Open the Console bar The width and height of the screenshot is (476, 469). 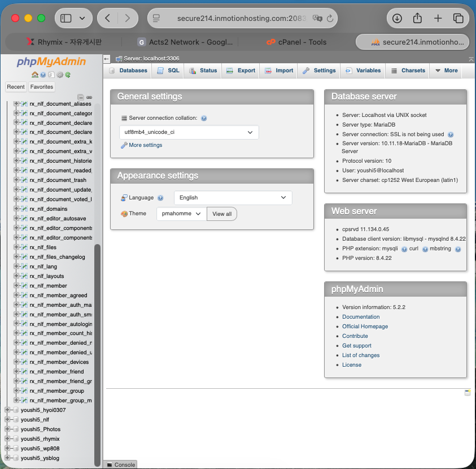120,464
